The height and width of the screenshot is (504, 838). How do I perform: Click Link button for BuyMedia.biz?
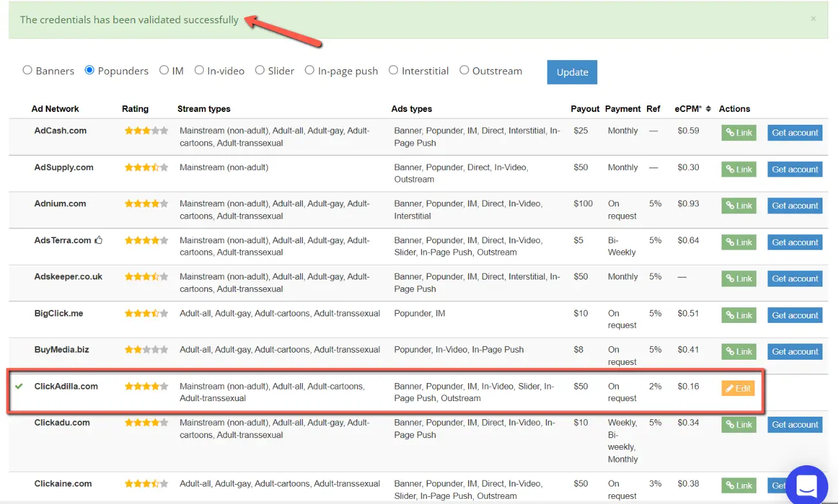point(739,352)
